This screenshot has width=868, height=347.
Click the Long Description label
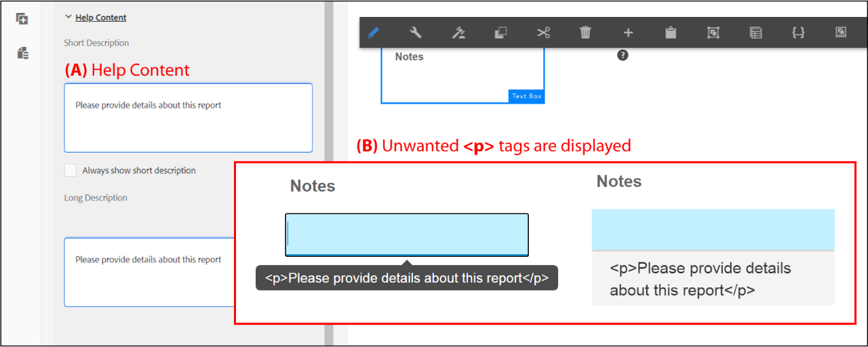click(x=96, y=198)
